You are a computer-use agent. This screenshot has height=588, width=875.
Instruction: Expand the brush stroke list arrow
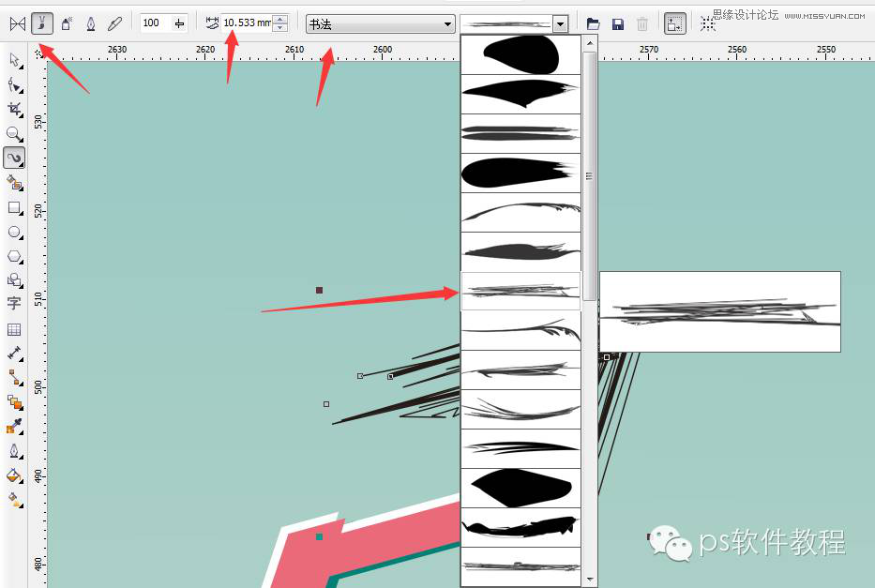click(561, 23)
